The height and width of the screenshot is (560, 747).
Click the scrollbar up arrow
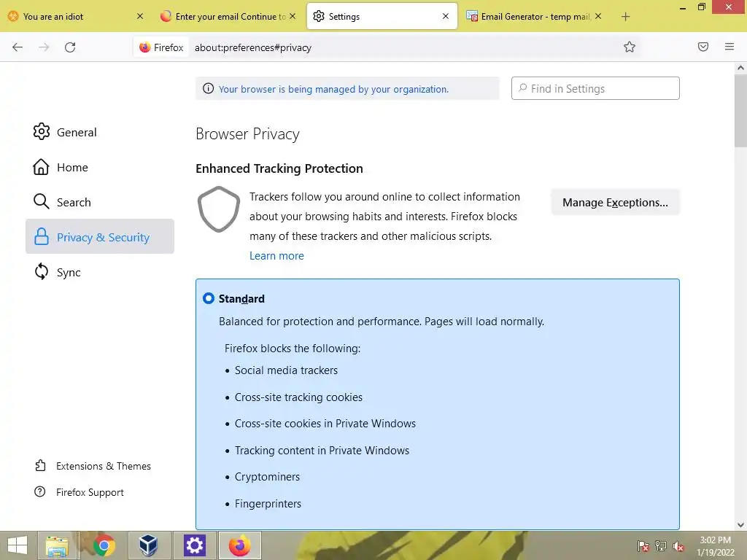pyautogui.click(x=740, y=68)
